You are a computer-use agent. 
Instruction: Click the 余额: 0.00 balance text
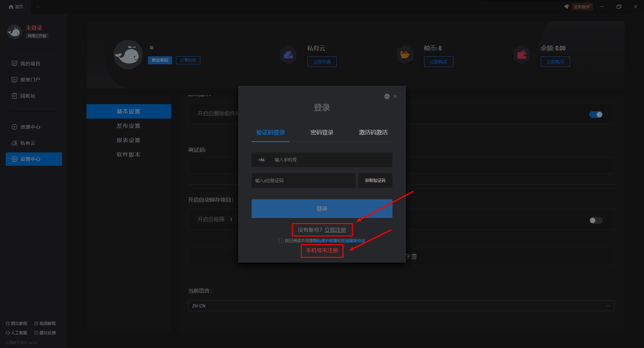tap(553, 48)
